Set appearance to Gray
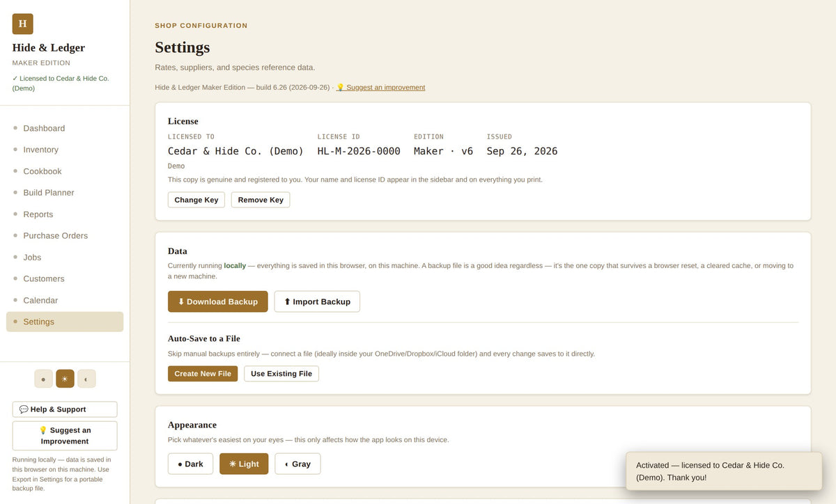This screenshot has width=836, height=504. pos(297,464)
